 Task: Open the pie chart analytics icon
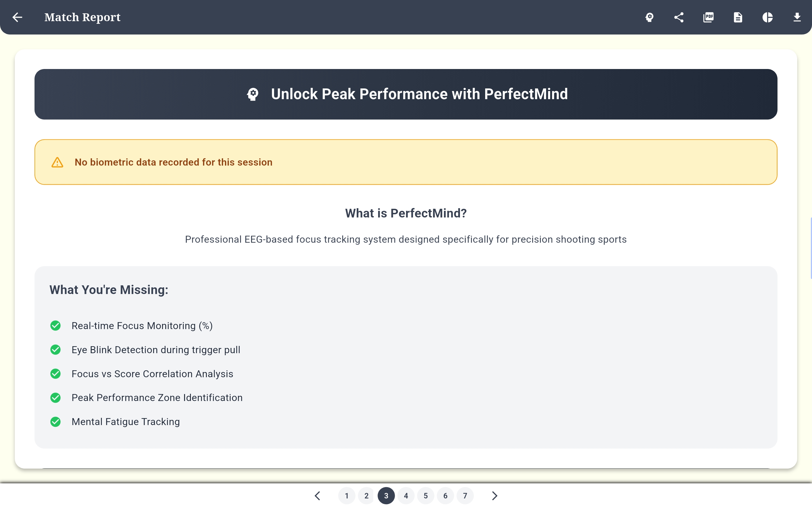(x=767, y=17)
